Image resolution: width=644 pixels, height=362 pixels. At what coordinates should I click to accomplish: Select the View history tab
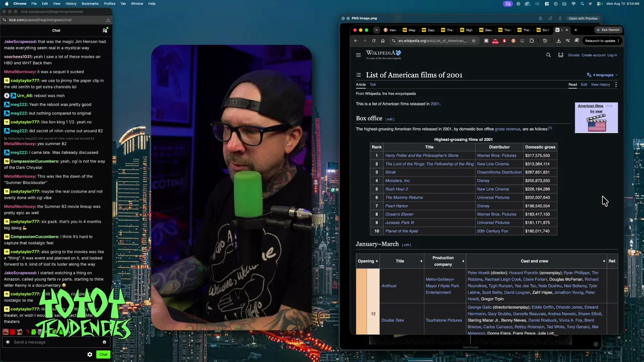600,84
